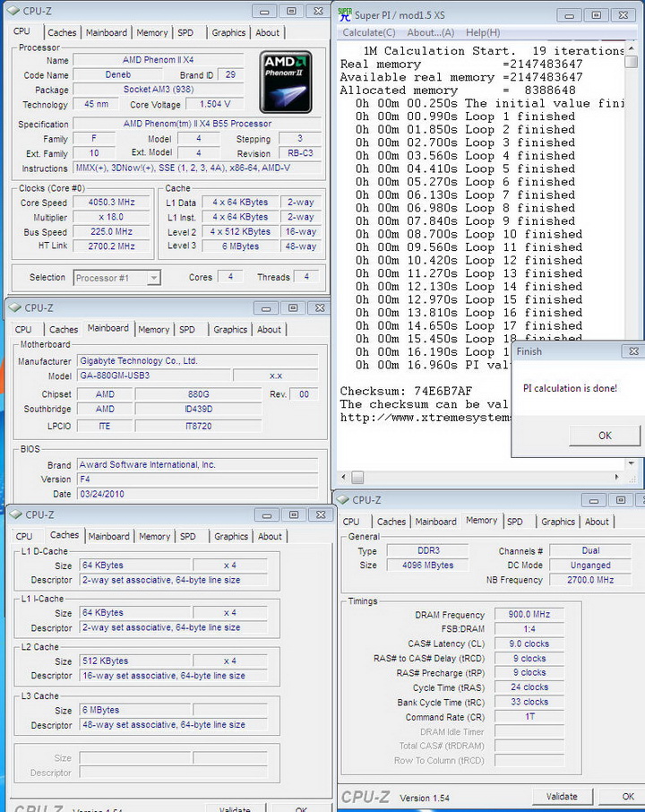Click the HT Link value 2700.2 MHz
Screen dimensions: 645x812
111,246
